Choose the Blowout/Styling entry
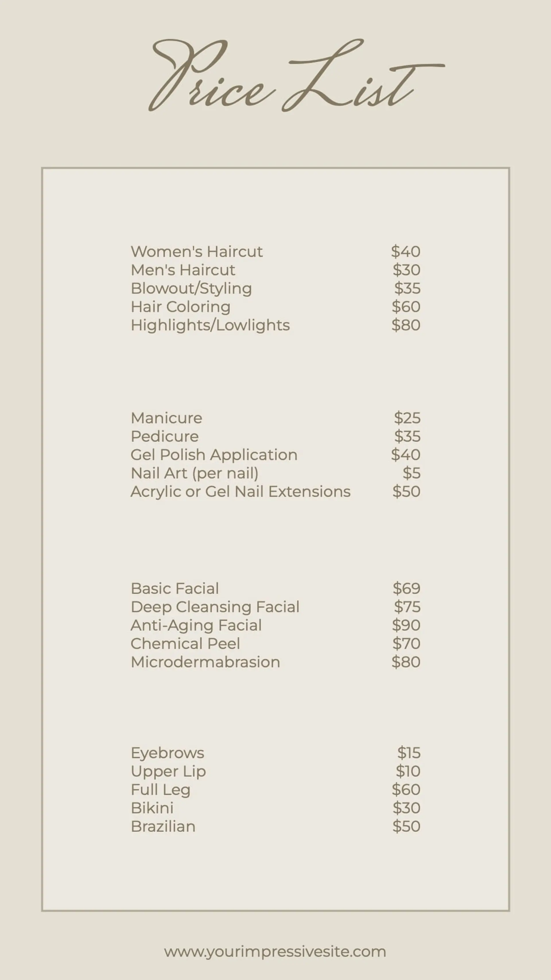 [191, 288]
